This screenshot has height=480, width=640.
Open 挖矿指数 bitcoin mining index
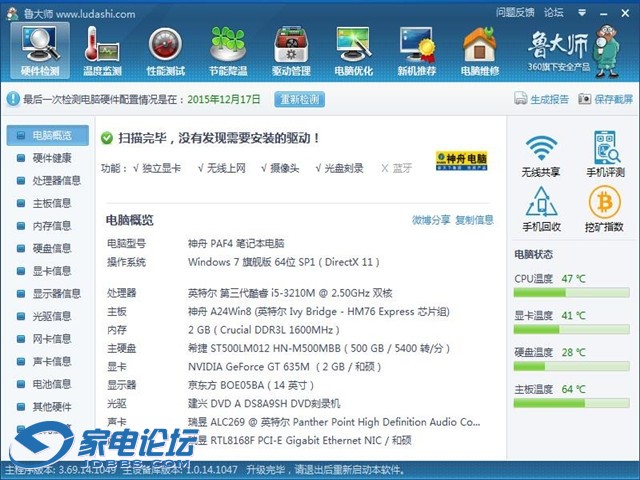[x=604, y=209]
